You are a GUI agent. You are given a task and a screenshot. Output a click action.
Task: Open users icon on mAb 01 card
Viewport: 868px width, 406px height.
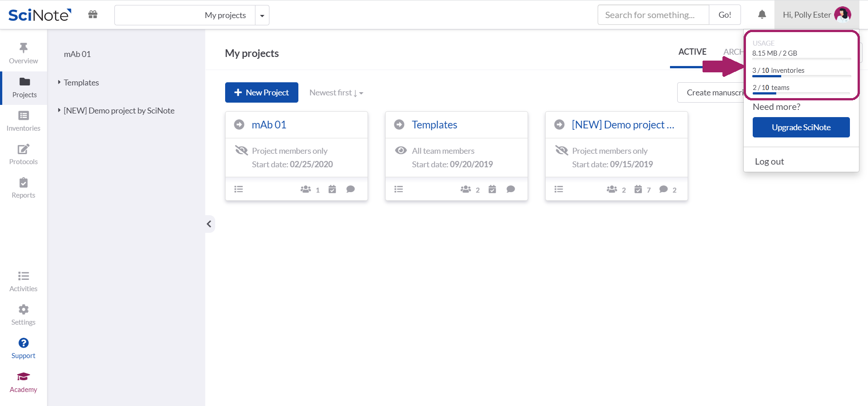tap(306, 189)
